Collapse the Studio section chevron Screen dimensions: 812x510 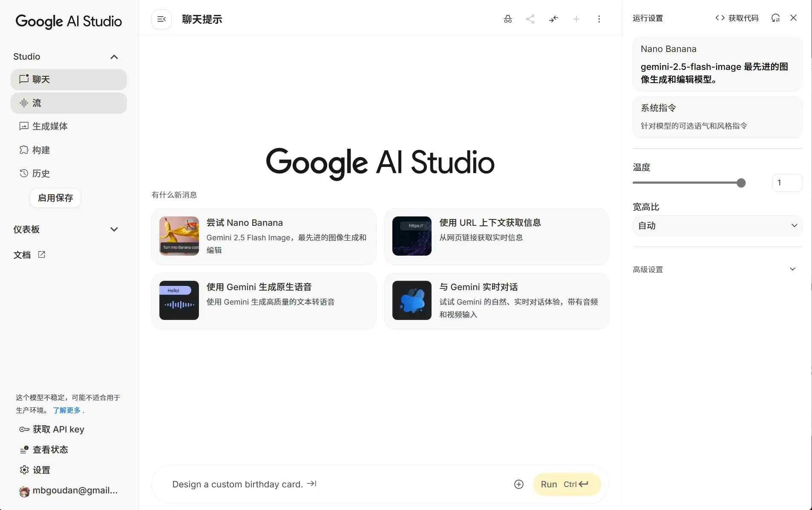114,56
